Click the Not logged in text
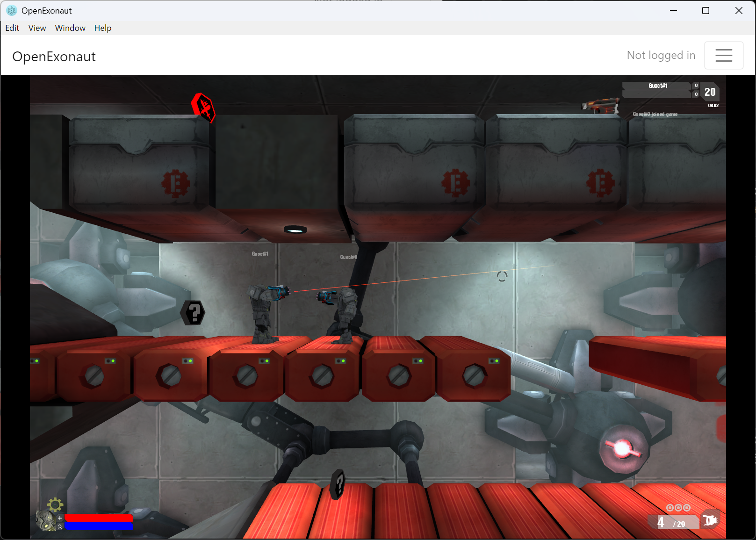The width and height of the screenshot is (756, 540). 661,55
